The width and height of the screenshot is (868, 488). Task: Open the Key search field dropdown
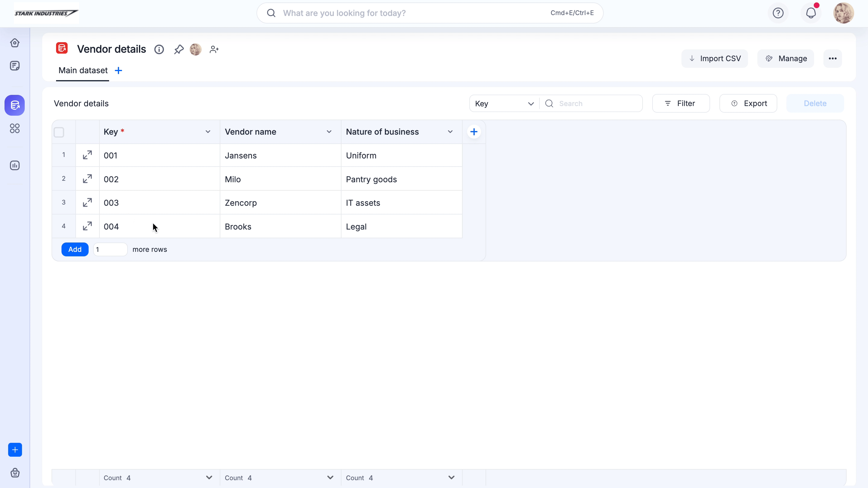[x=504, y=103]
